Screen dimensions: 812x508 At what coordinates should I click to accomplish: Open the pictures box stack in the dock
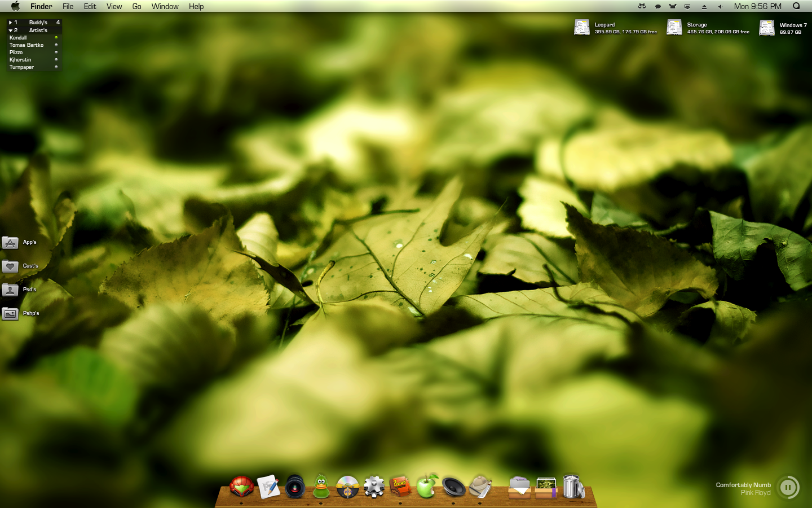[x=546, y=487]
